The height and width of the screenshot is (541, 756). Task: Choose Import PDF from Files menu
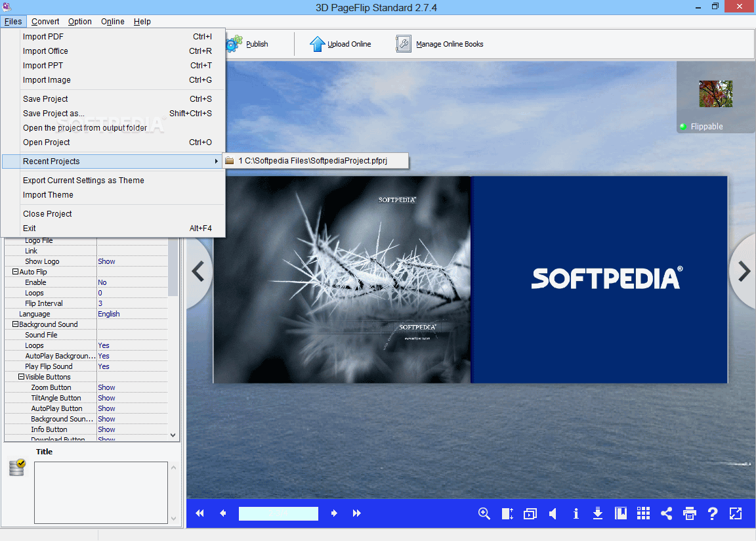pyautogui.click(x=114, y=37)
